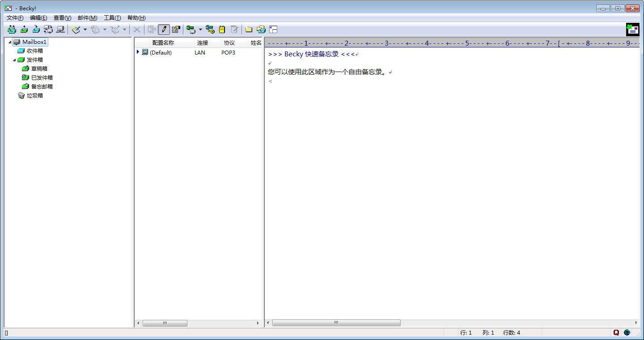Click the 行: 1 status bar entry
This screenshot has width=644, height=340.
tap(466, 332)
